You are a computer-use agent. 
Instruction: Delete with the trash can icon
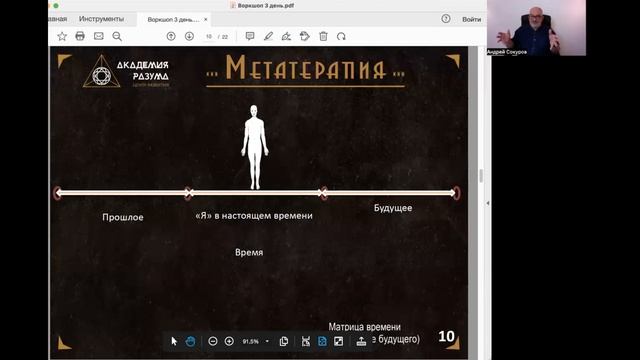(x=323, y=36)
